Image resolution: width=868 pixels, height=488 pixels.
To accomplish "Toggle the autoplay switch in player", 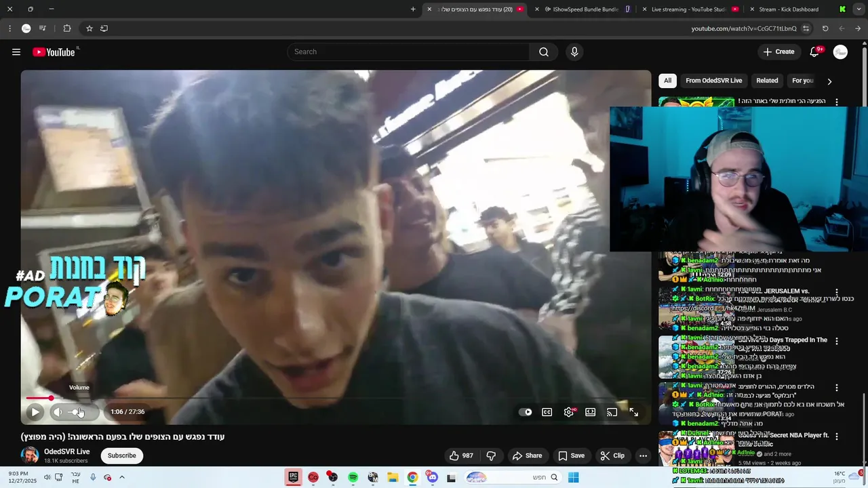I will point(526,412).
